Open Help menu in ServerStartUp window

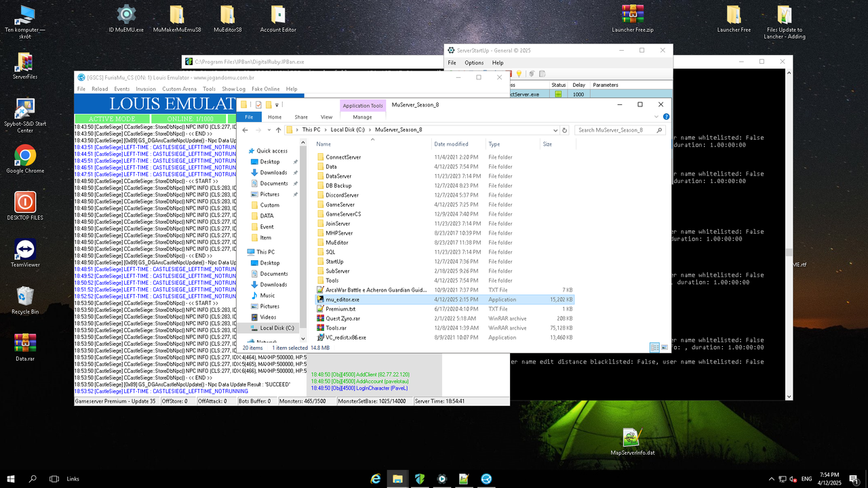pyautogui.click(x=498, y=62)
